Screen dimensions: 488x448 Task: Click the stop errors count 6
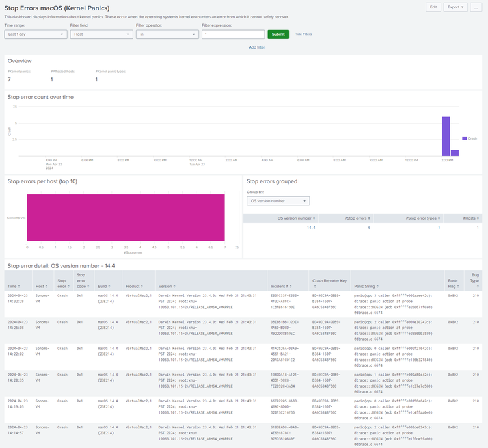click(369, 228)
